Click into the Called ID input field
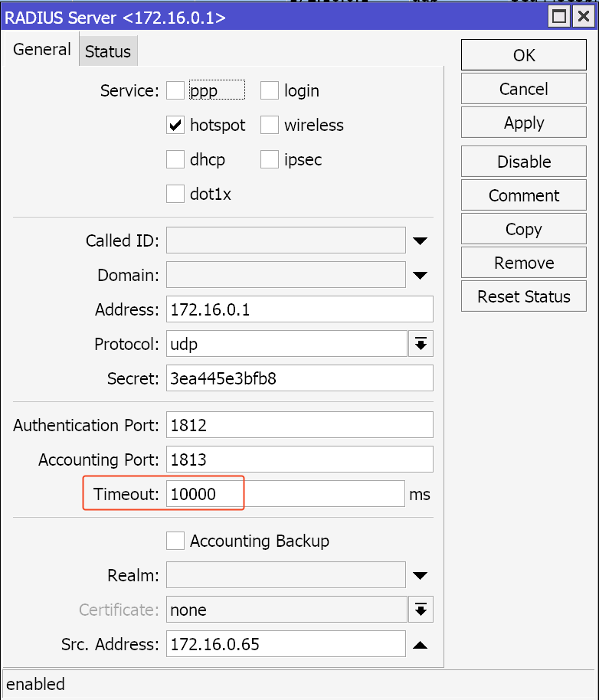Screen dimensions: 599x700 (286, 240)
